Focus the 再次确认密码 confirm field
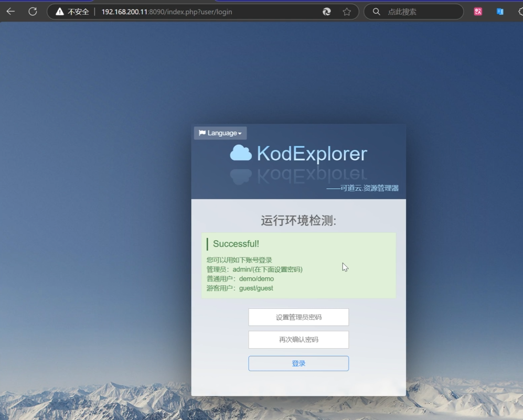 tap(298, 340)
